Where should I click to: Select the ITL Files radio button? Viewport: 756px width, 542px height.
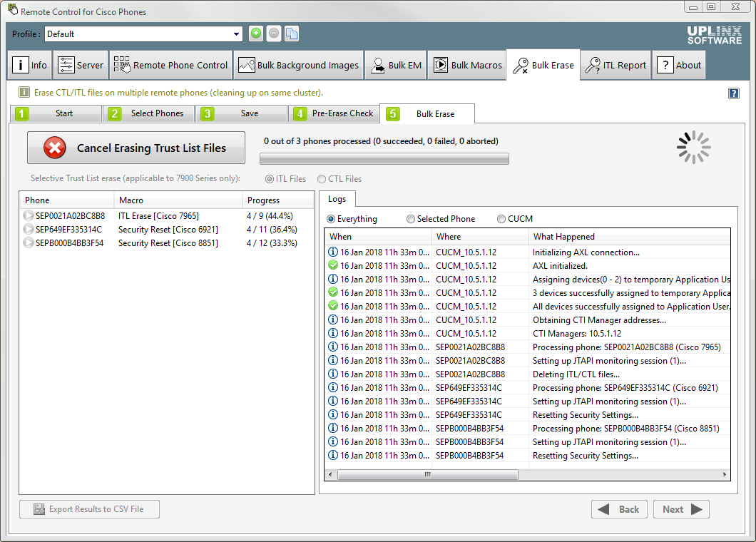[x=270, y=179]
